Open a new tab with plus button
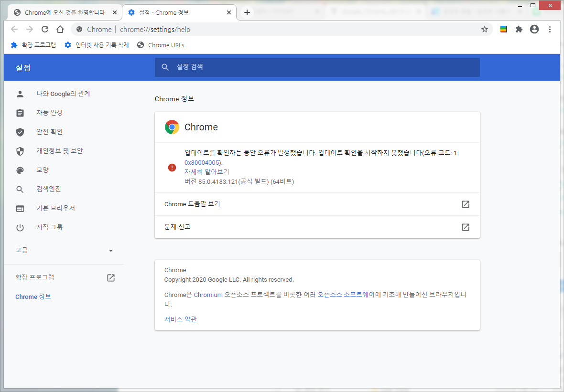Image resolution: width=564 pixels, height=392 pixels. coord(247,12)
